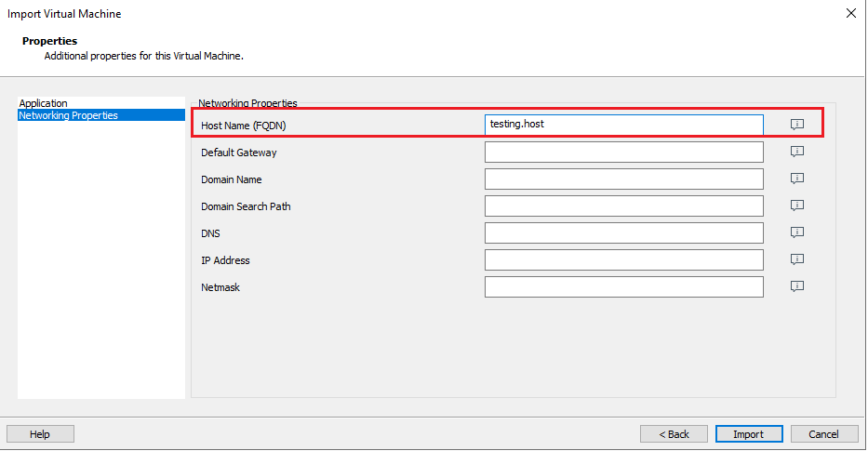The width and height of the screenshot is (868, 451).
Task: Open the DNS field info icon
Action: (x=796, y=232)
